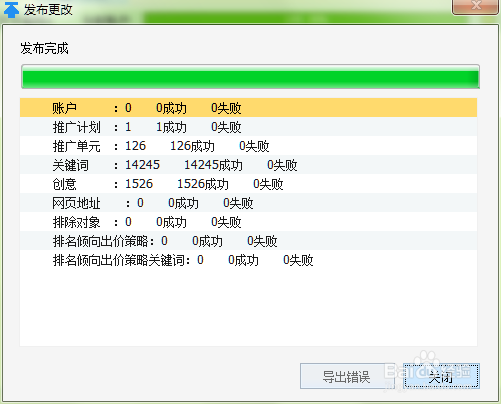
Task: Click the 1526成功 count value
Action: point(203,184)
